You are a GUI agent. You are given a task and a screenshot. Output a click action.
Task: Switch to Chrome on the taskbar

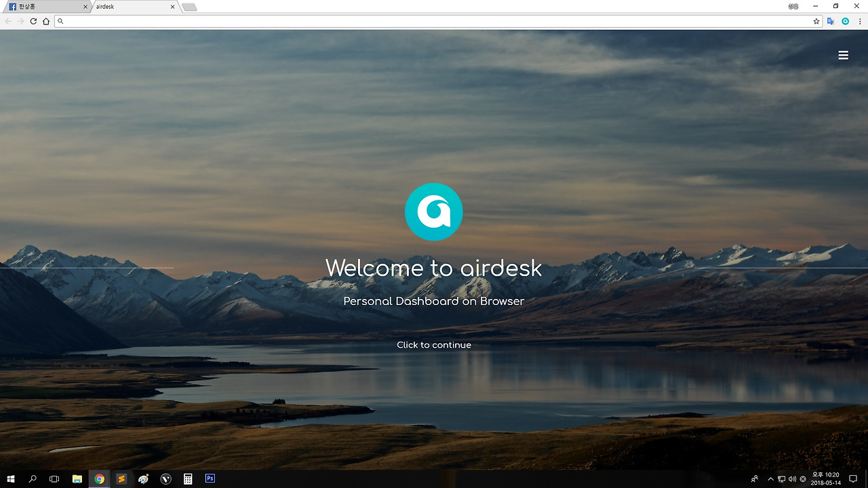(x=100, y=479)
